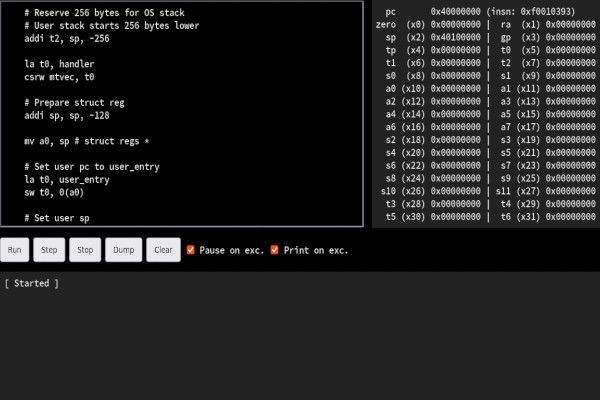This screenshot has height=400, width=600.
Task: Toggle the Pause on exc. checkbox
Action: point(191,250)
